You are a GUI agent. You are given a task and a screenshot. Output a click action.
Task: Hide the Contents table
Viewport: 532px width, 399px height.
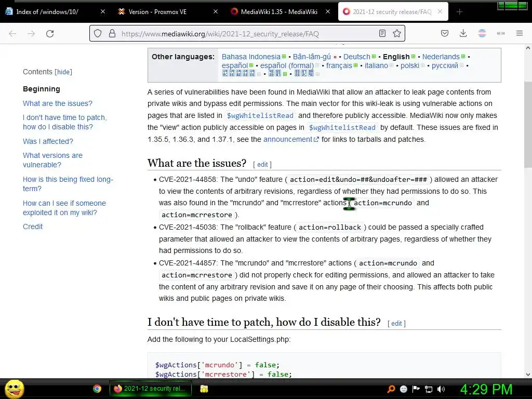pyautogui.click(x=64, y=72)
